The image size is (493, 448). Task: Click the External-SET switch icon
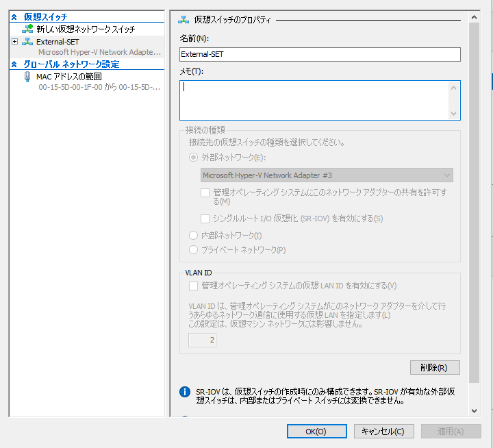pyautogui.click(x=27, y=42)
